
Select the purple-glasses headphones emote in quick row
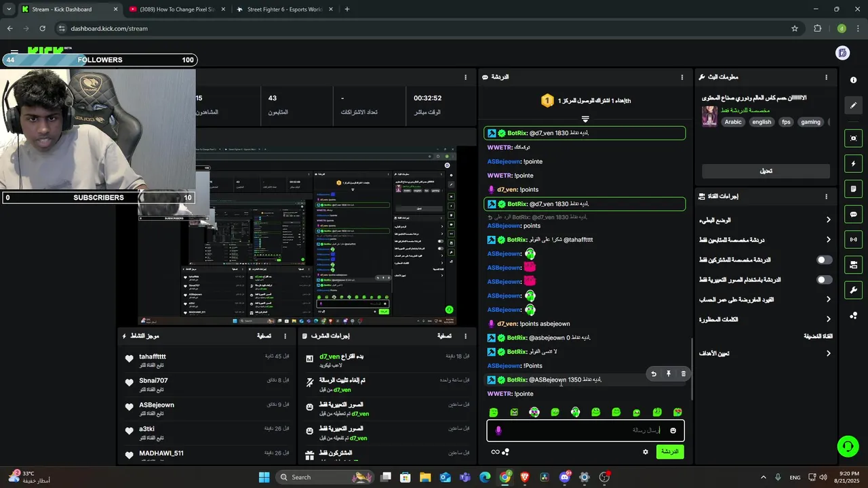[534, 412]
